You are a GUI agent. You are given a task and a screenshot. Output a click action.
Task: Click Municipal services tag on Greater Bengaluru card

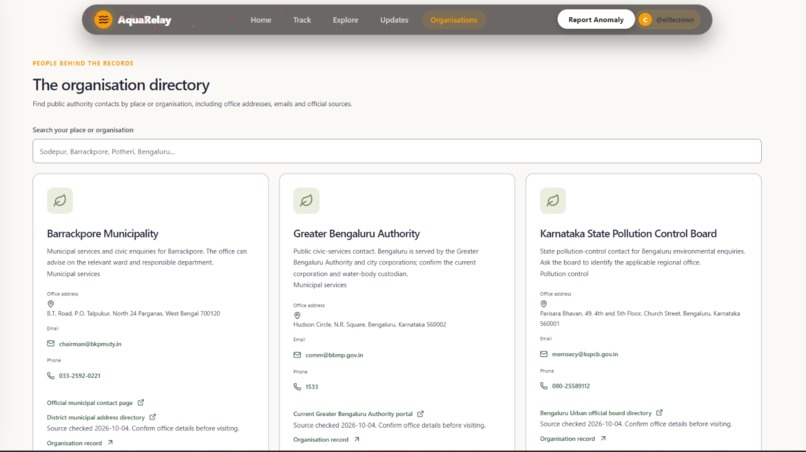tap(320, 285)
